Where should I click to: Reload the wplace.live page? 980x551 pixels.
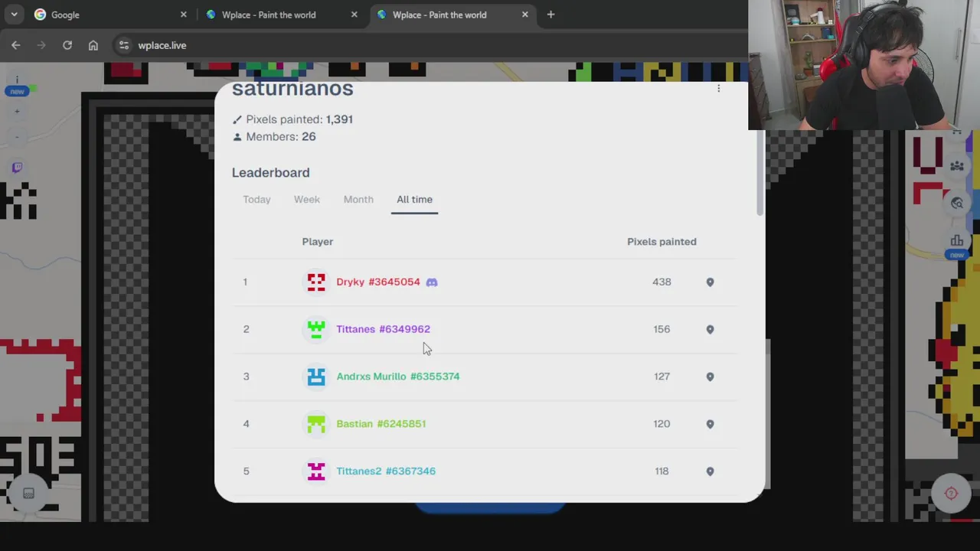(x=67, y=45)
